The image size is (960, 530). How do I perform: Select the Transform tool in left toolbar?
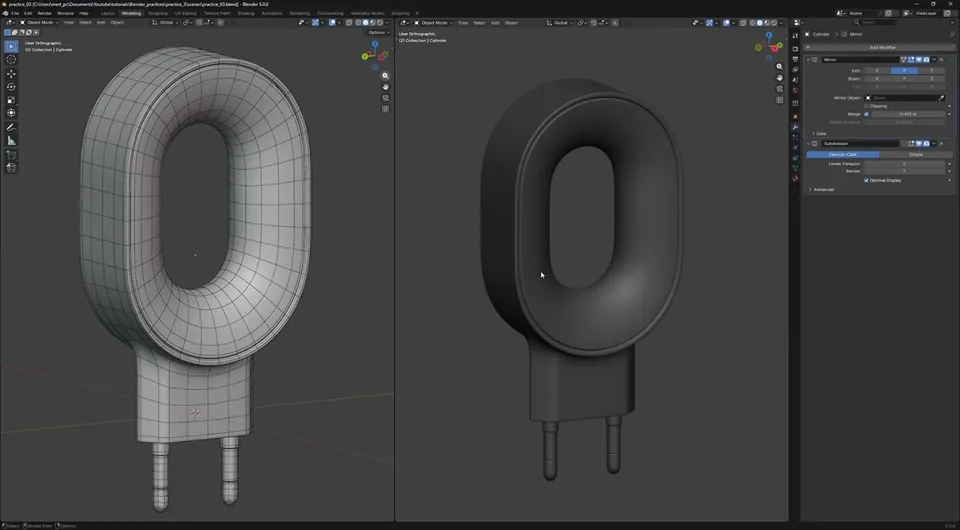[x=11, y=113]
